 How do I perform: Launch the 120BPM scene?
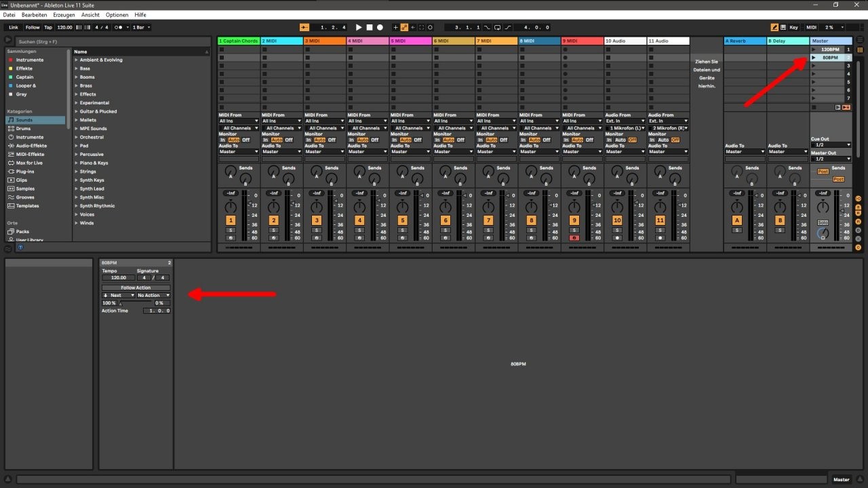(814, 49)
